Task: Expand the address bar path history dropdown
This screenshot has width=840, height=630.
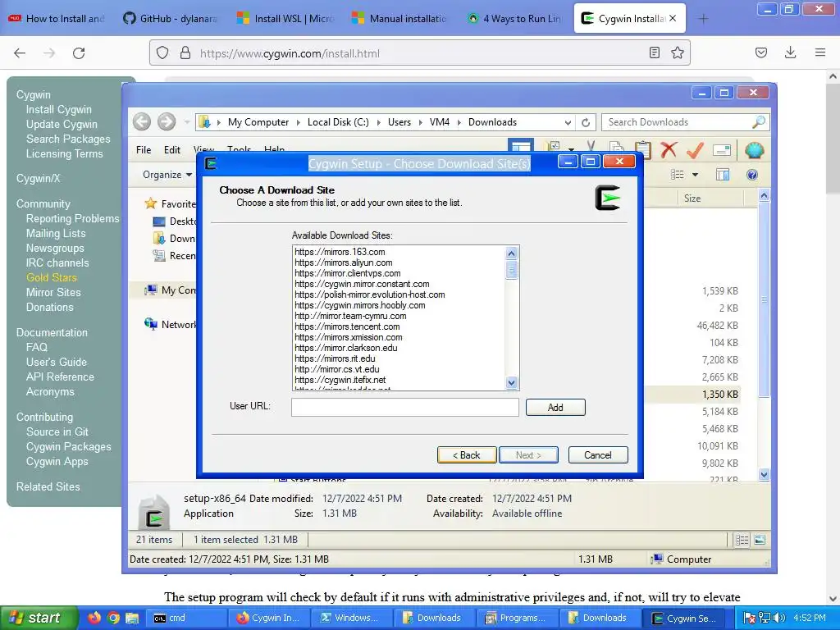Action: click(568, 123)
